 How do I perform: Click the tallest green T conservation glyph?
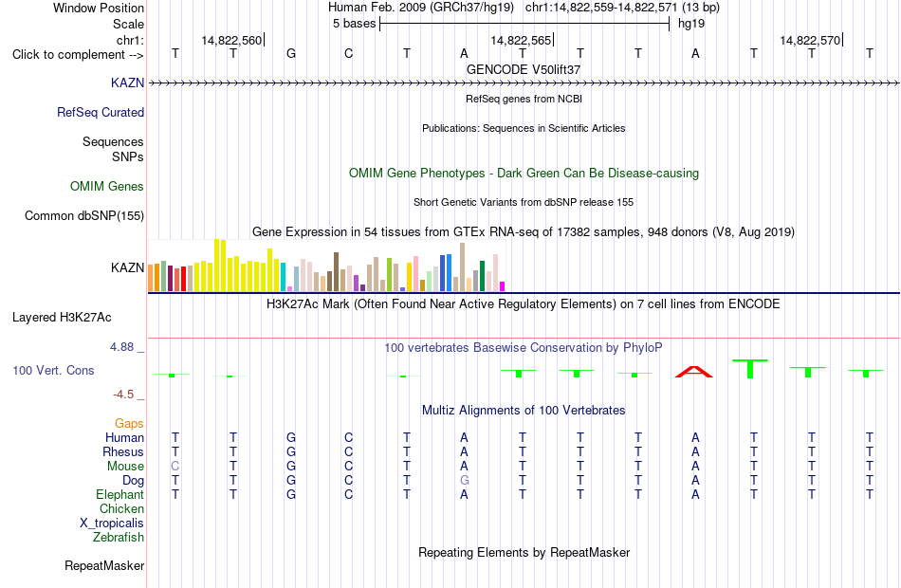(x=750, y=368)
